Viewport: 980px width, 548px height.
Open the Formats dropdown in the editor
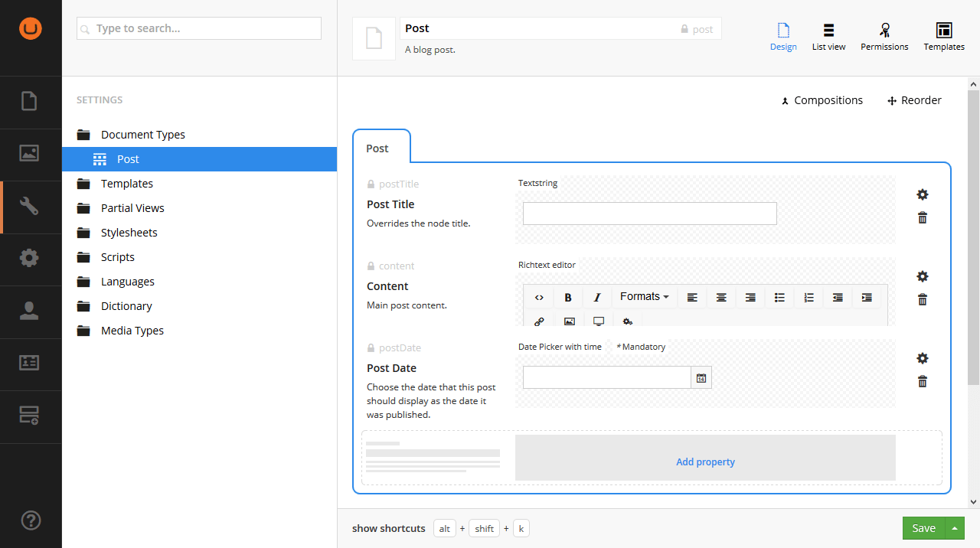point(644,297)
